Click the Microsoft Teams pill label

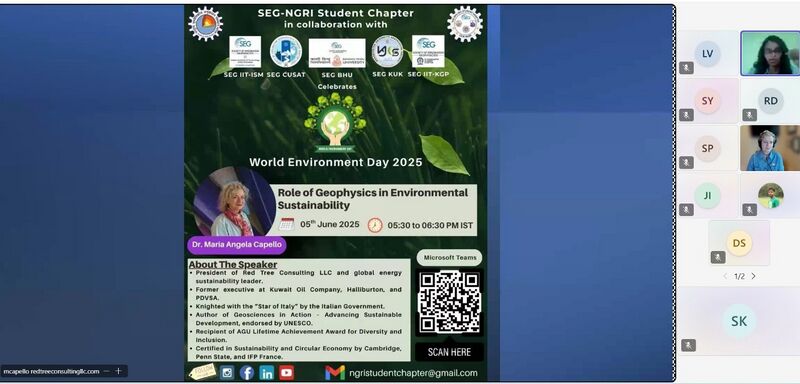[449, 258]
